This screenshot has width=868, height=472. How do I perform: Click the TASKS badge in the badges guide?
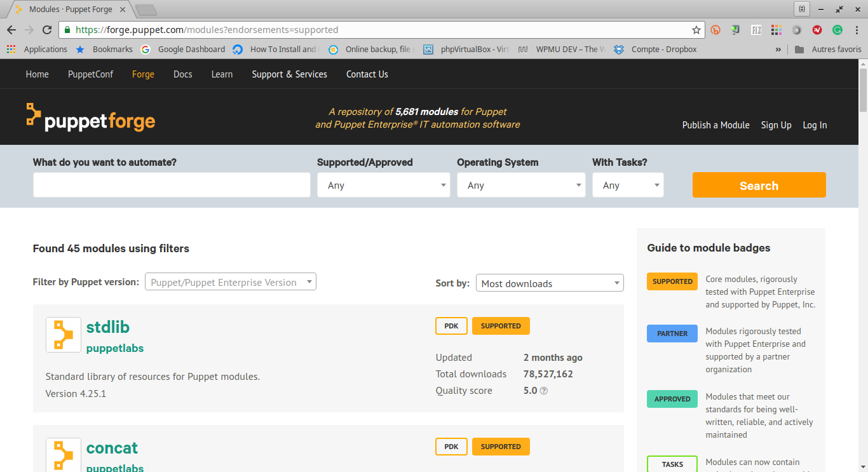click(672, 464)
